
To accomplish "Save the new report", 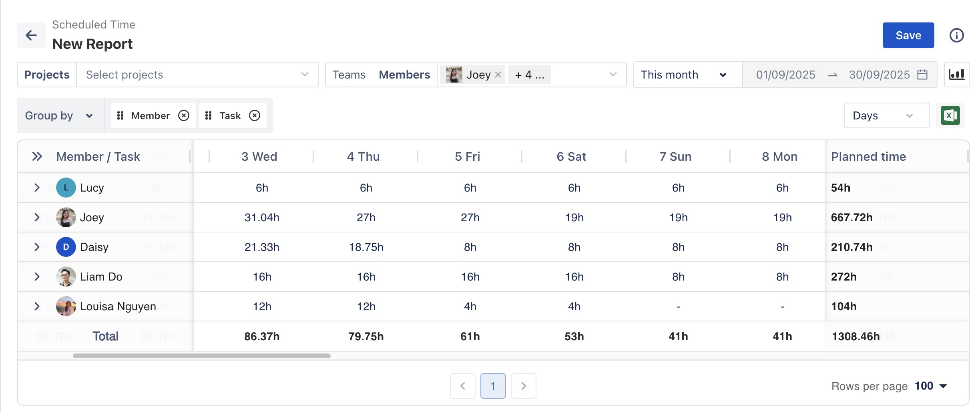I will tap(908, 35).
